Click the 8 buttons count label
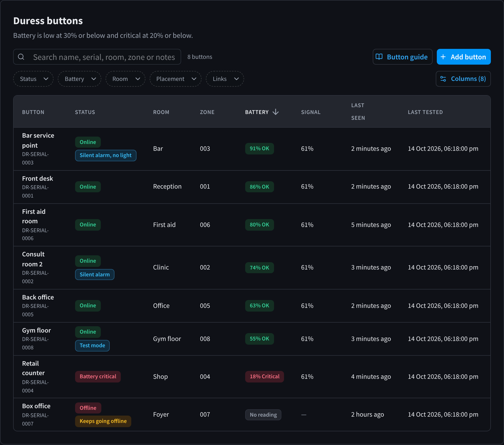The image size is (504, 445). 200,57
